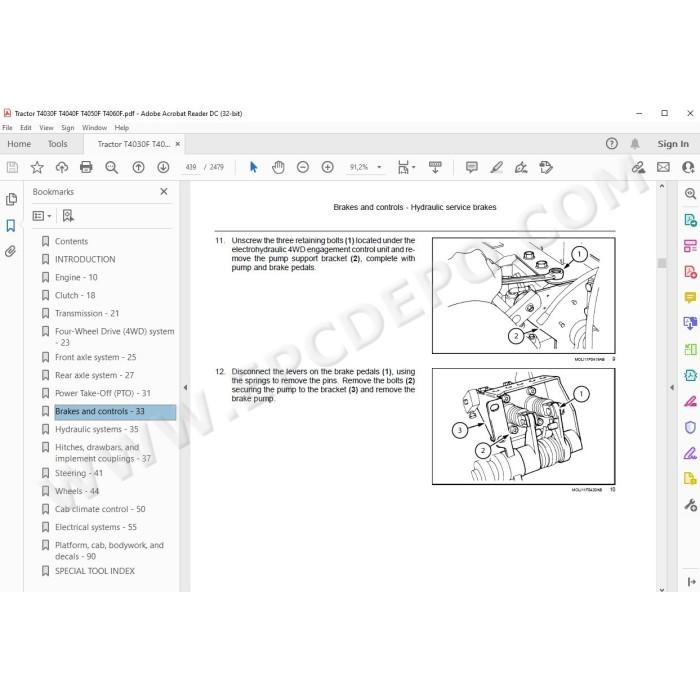
Task: Open notifications bell
Action: click(635, 144)
